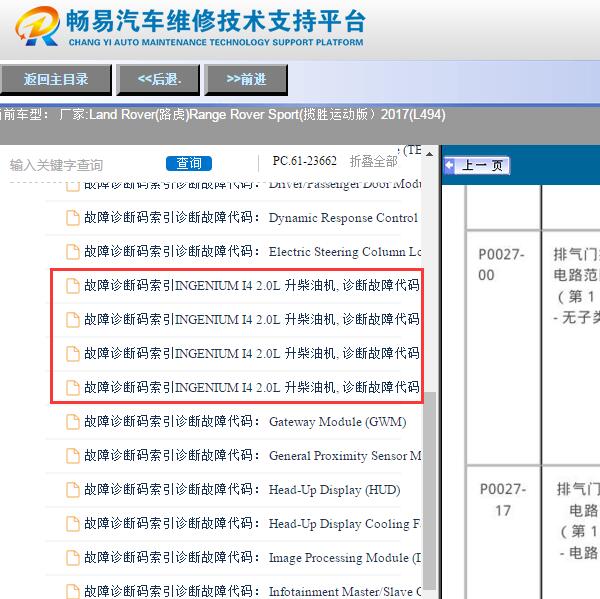The width and height of the screenshot is (600, 599).
Task: Click the blue 查询 search button
Action: coord(189,163)
